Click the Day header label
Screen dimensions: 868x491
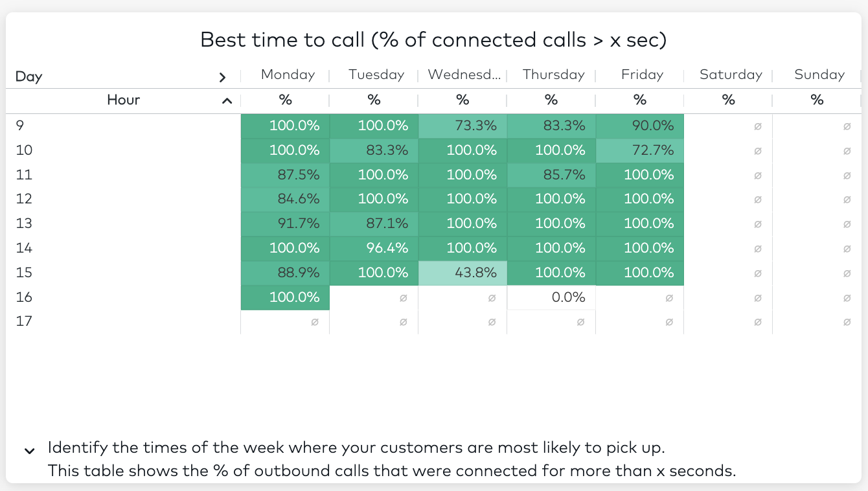pos(29,76)
